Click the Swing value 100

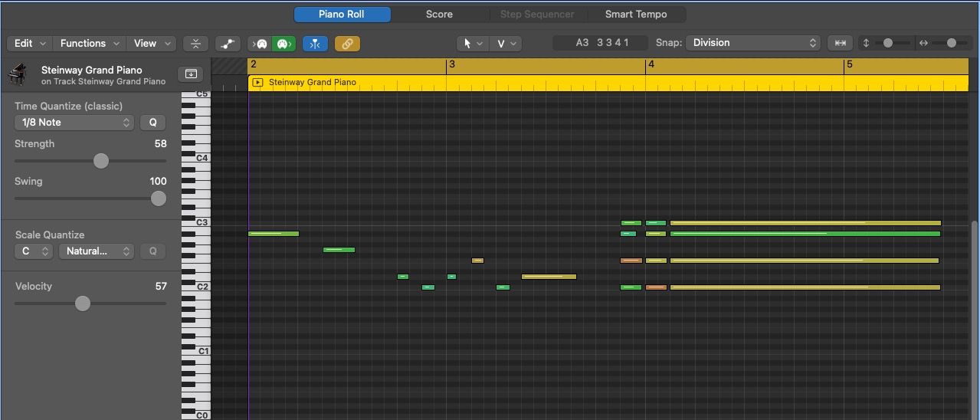coord(158,182)
